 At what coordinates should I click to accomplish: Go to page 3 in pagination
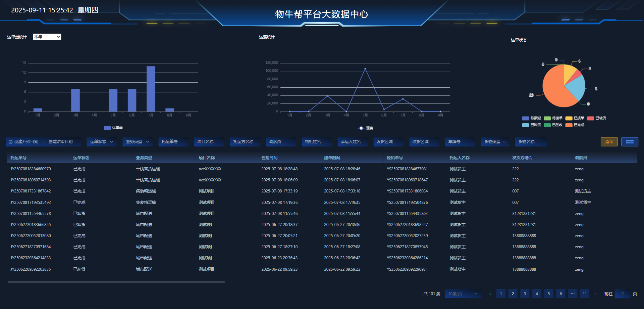(x=525, y=294)
